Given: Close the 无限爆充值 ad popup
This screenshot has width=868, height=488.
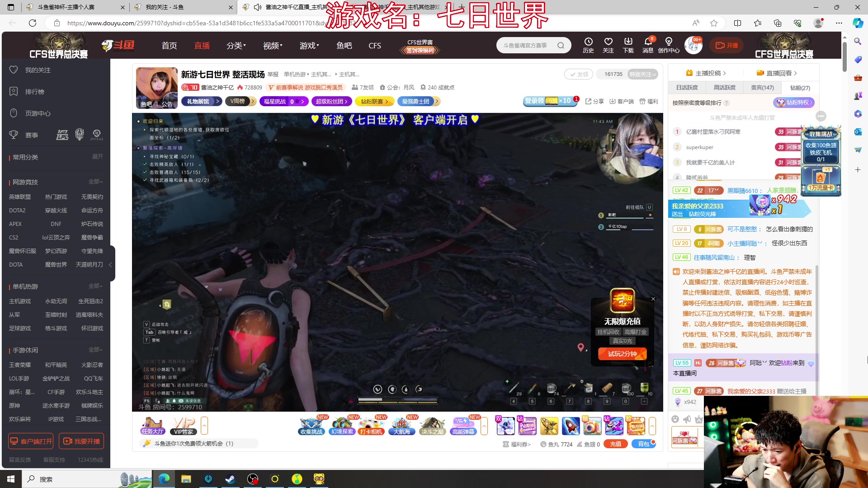Looking at the screenshot, I should tap(653, 299).
